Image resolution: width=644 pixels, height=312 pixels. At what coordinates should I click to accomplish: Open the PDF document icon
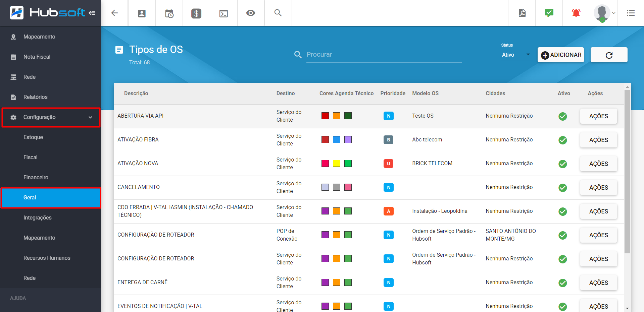pos(522,13)
